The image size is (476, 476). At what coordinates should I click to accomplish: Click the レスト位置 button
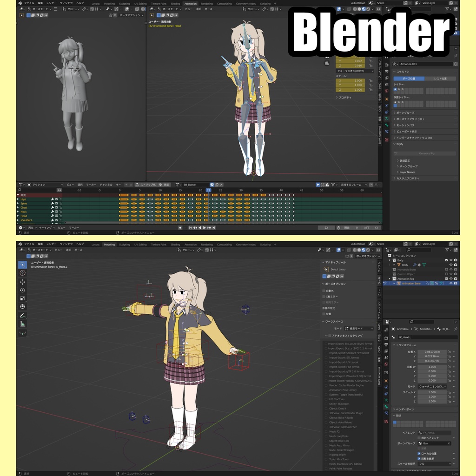(440, 78)
